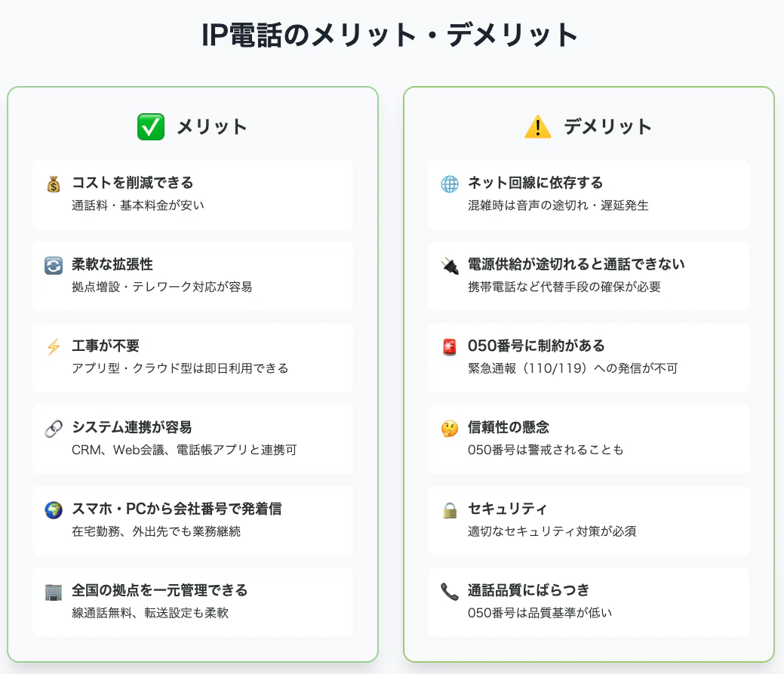Click the red siren icon beside 050番号に制約がある
This screenshot has height=674, width=784.
(449, 346)
